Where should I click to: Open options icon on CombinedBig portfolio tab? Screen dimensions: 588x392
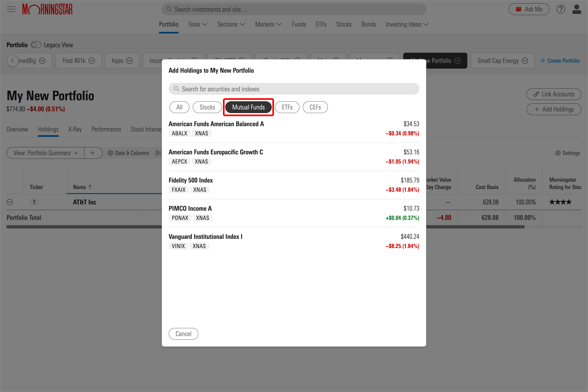(42, 61)
